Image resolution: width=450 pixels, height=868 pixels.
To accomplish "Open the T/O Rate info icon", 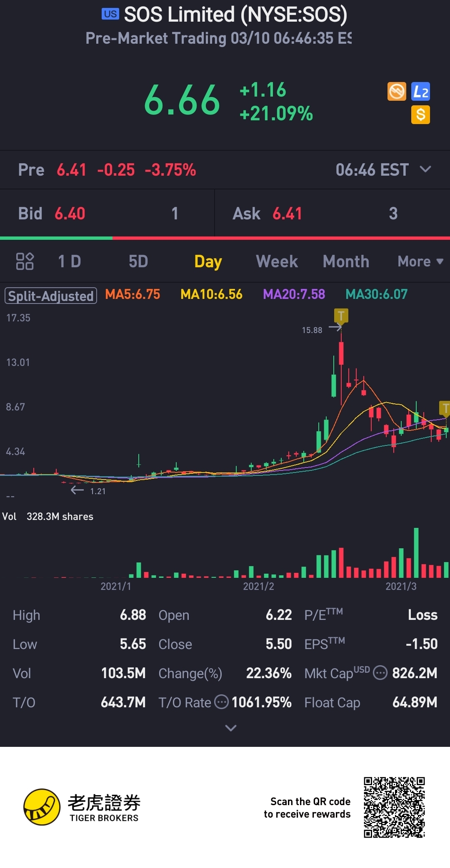I will coord(221,702).
